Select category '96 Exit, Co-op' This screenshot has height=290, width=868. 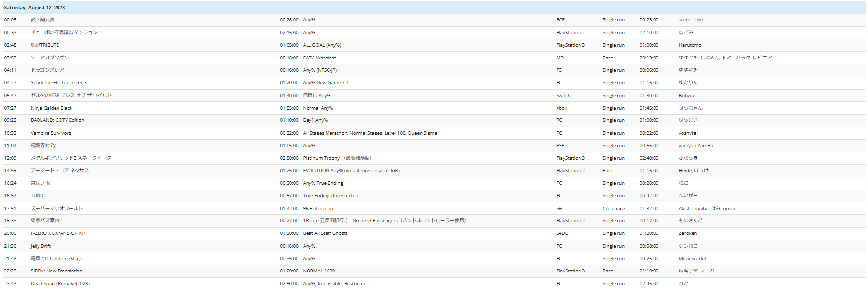tap(318, 209)
